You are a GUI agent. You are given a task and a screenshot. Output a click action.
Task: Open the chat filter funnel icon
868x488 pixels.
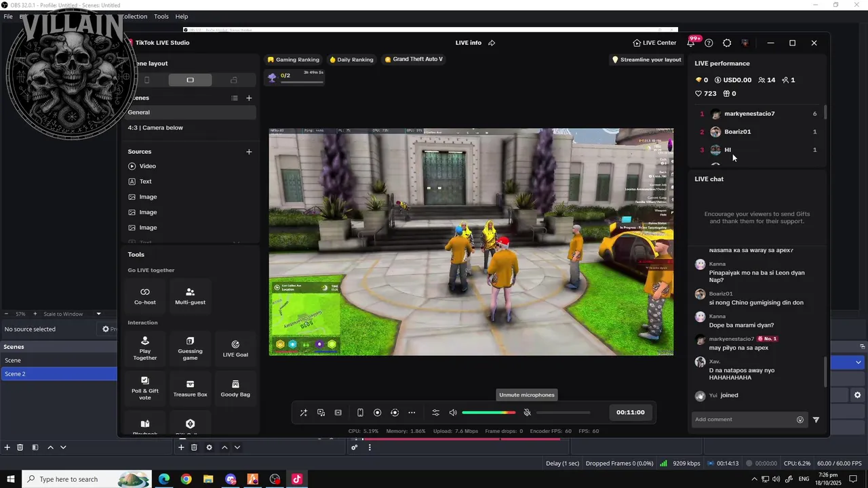click(x=816, y=420)
